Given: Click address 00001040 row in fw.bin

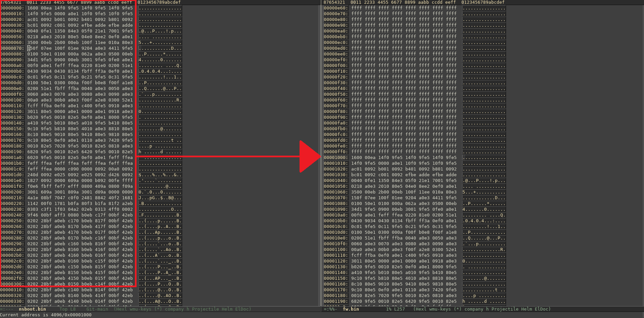Looking at the screenshot, I should click(x=415, y=180).
